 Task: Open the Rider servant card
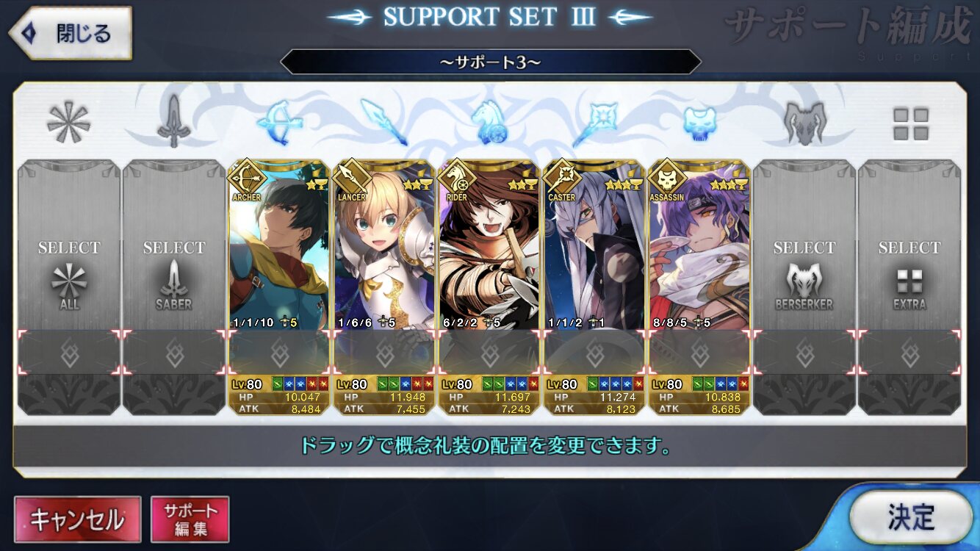pyautogui.click(x=489, y=245)
